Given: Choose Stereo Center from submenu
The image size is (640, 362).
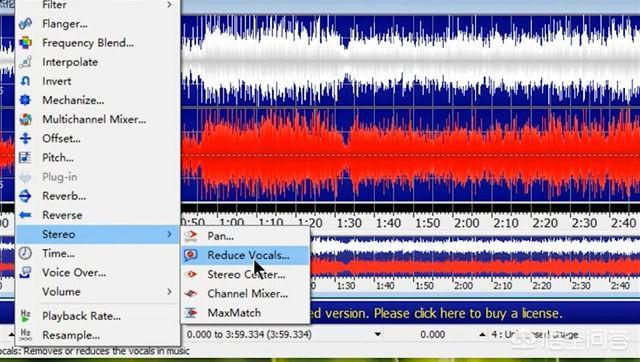Looking at the screenshot, I should [245, 274].
